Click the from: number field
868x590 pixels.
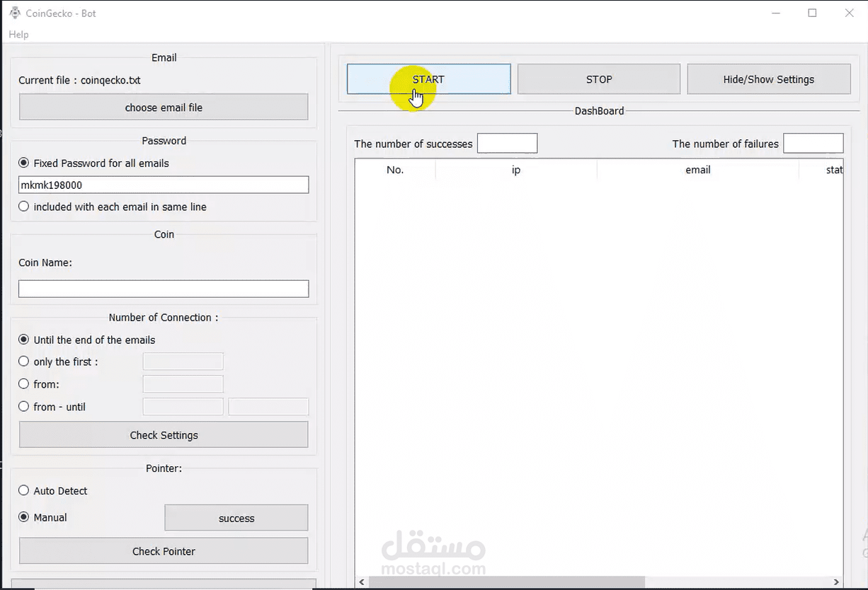[x=183, y=384]
